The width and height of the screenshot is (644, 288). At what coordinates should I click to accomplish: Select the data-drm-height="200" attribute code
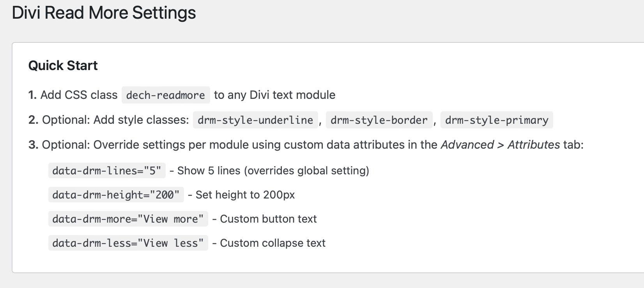(116, 195)
